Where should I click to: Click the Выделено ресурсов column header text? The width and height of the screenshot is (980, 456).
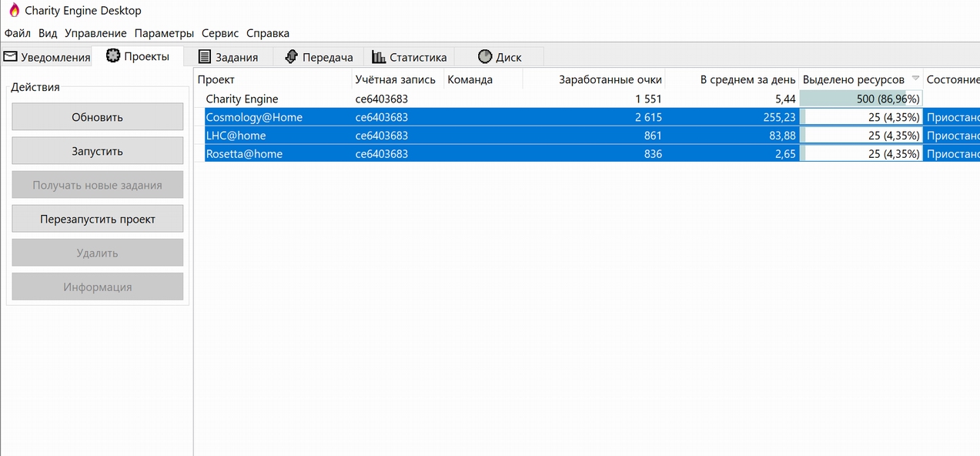tap(854, 79)
